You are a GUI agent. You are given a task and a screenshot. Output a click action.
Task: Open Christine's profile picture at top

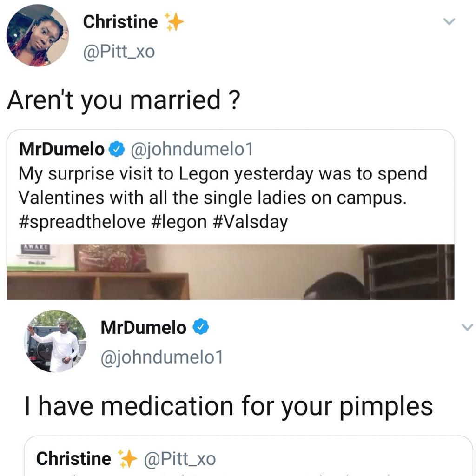click(x=37, y=36)
